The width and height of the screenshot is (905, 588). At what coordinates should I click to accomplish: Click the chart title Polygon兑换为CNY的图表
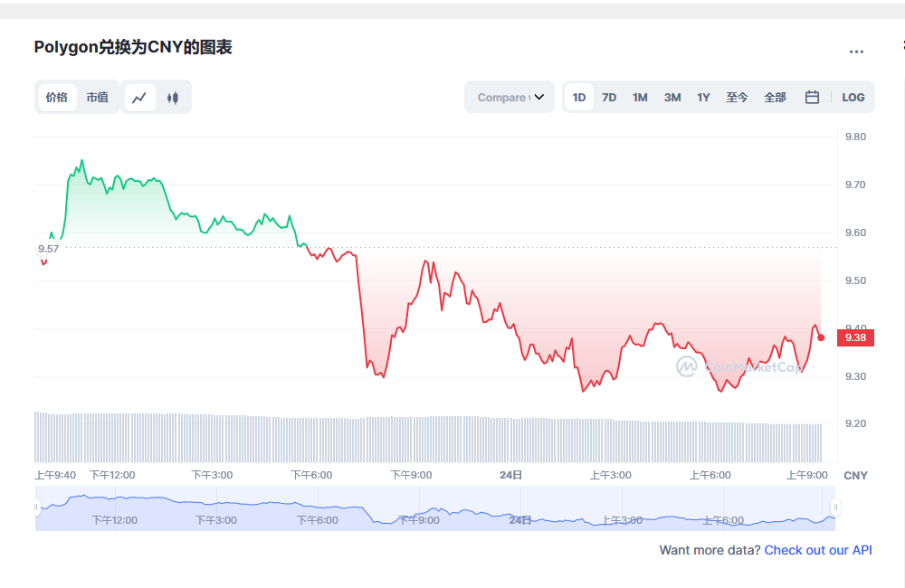(133, 47)
